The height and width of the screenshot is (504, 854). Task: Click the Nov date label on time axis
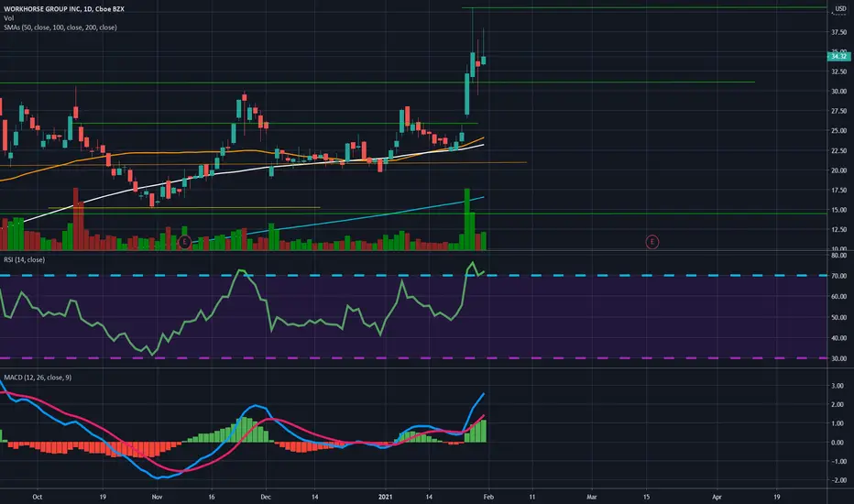157,497
